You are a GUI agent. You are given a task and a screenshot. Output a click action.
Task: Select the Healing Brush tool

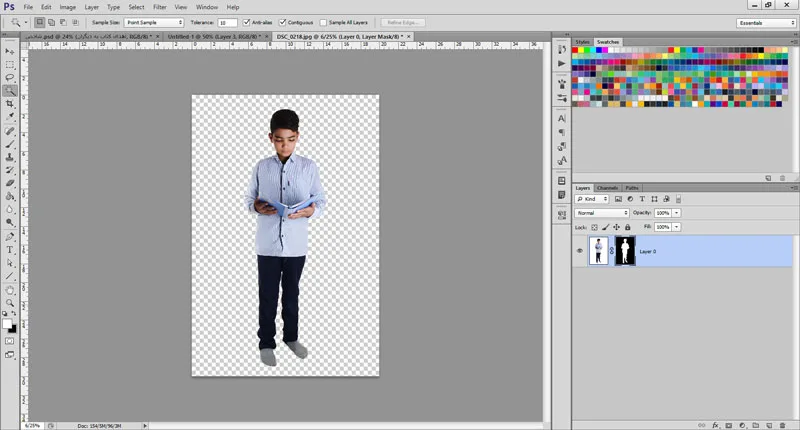(x=10, y=131)
